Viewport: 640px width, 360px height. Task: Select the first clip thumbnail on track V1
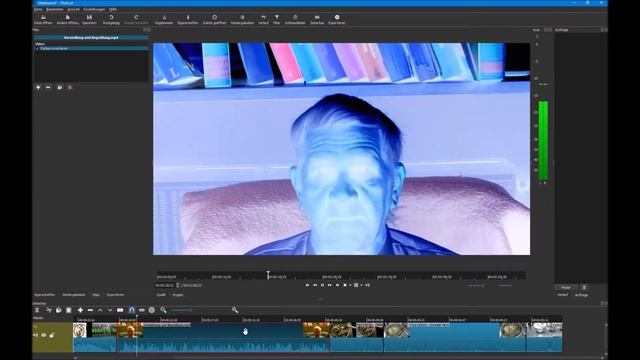80,330
